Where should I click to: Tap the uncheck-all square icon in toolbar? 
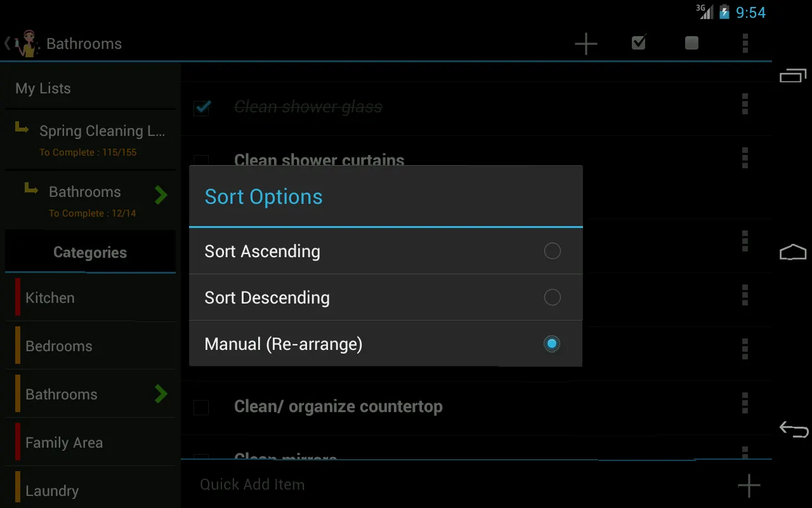(691, 43)
